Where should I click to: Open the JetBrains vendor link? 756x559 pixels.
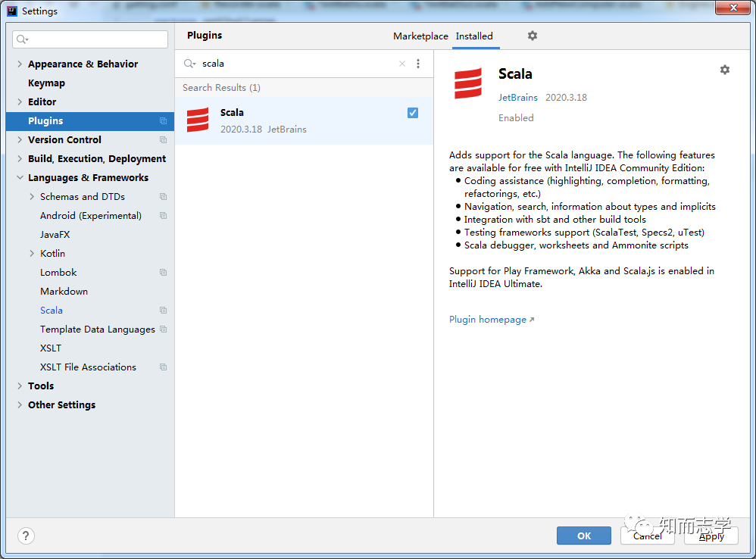pyautogui.click(x=518, y=98)
